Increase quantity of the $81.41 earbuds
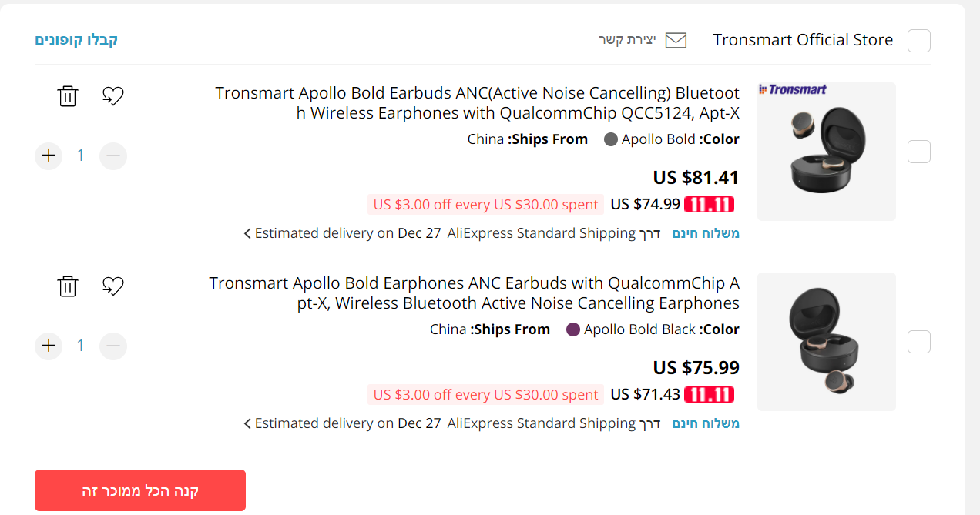The width and height of the screenshot is (980, 515). (49, 156)
